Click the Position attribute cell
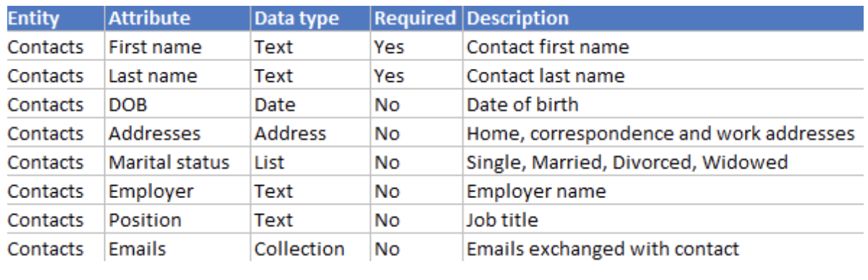Screen dimensions: 868x280 coord(178,220)
